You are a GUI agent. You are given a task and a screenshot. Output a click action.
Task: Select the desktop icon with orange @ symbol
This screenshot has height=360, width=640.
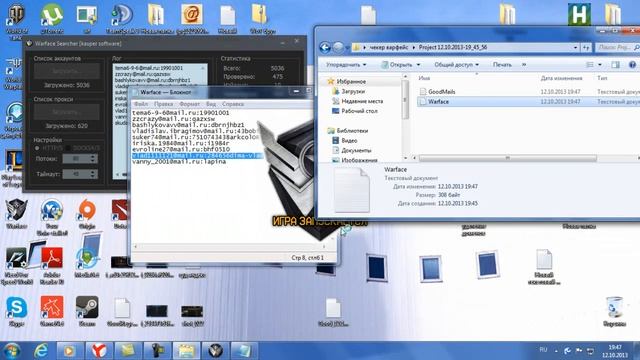click(x=192, y=18)
